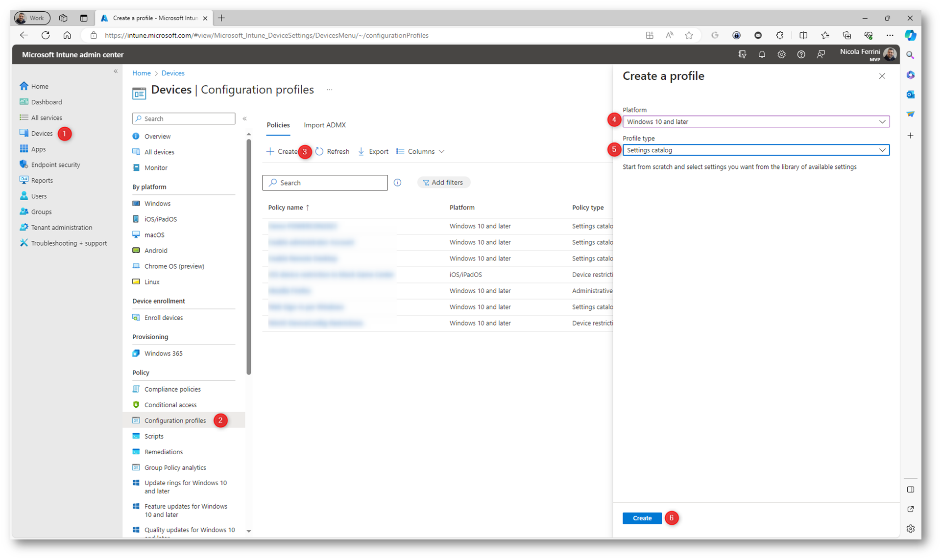Open Endpoint security section
Viewport: 942px width, 560px height.
50,164
